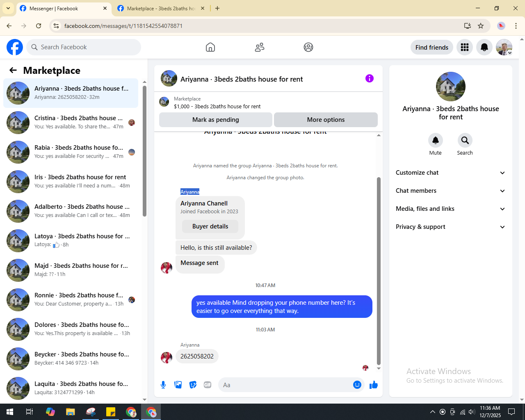525x420 pixels.
Task: Click the 2625058202 phone number message
Action: [x=197, y=356]
